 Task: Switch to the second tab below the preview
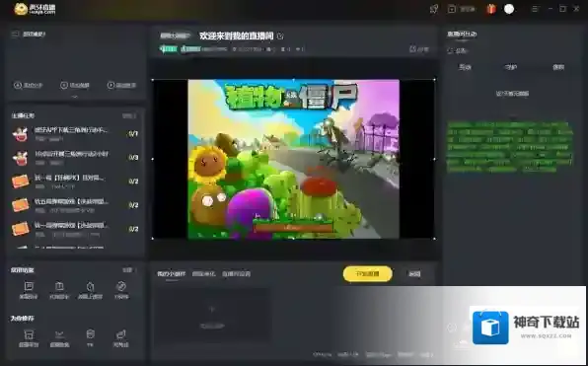[203, 273]
